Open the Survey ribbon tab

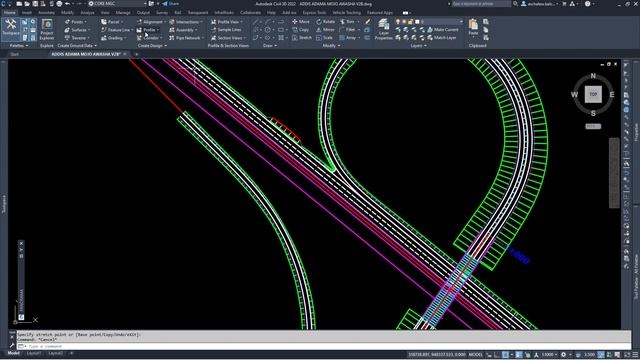coord(162,13)
